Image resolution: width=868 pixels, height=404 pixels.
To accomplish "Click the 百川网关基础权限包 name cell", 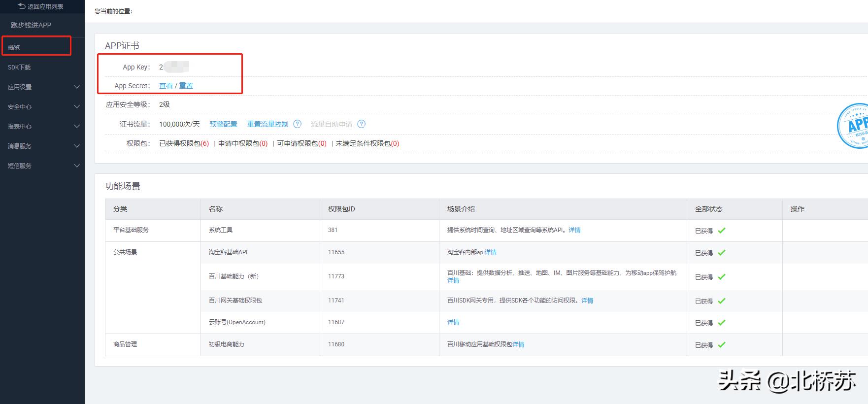I will [x=235, y=301].
